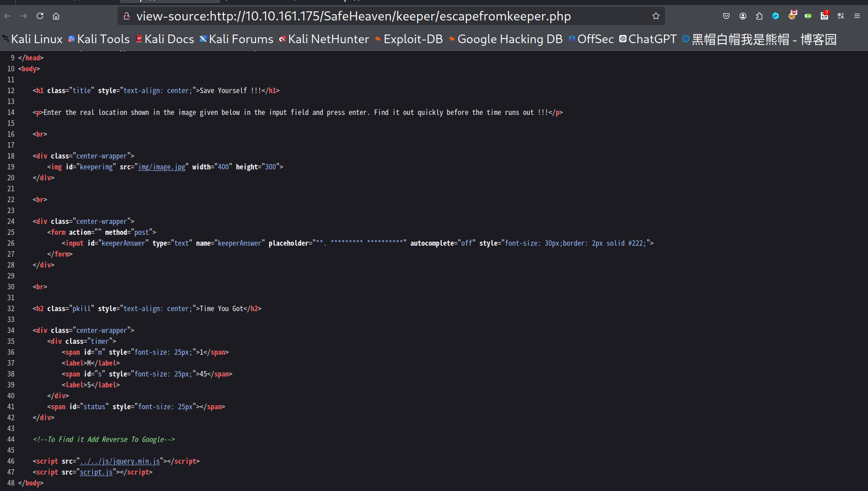Open the tiger-icon proxy extension
868x491 pixels.
(x=792, y=15)
